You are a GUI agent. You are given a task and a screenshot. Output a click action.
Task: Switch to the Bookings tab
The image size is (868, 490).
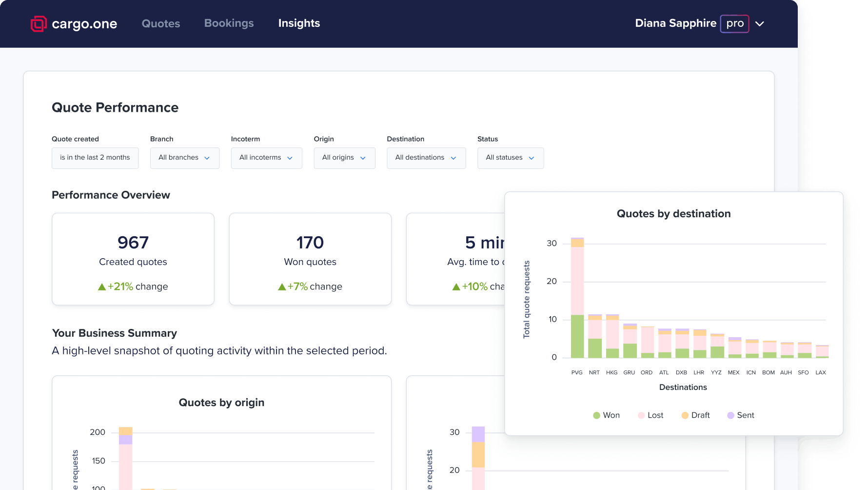click(x=229, y=23)
